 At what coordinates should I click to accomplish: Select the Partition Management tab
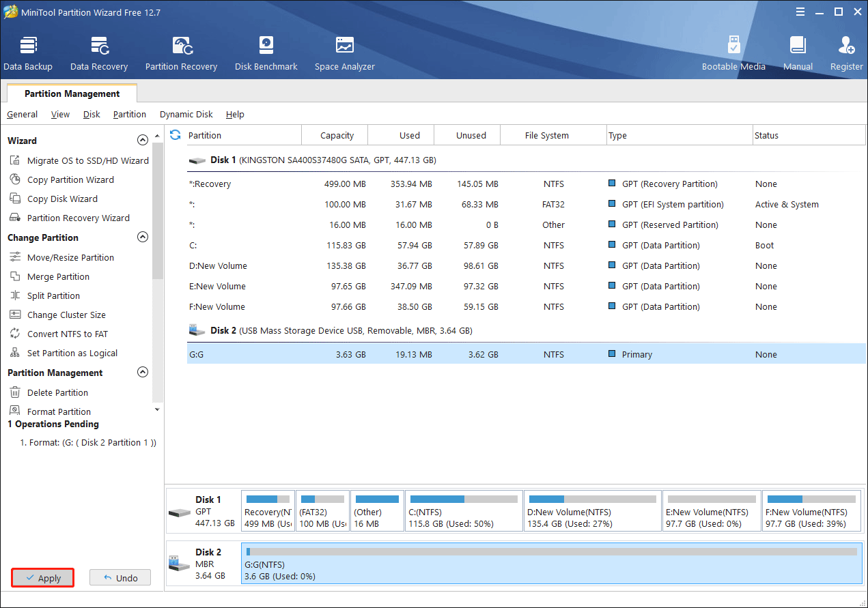point(72,93)
